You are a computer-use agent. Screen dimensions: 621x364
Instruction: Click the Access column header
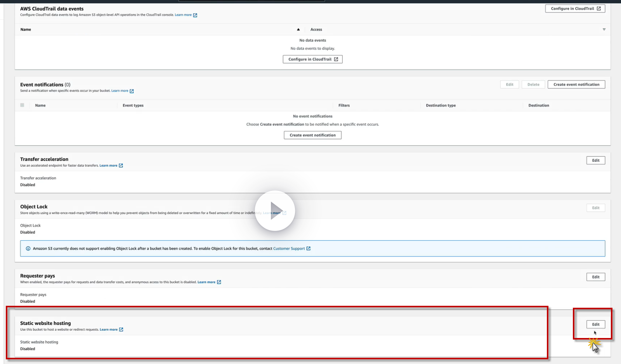coord(316,29)
